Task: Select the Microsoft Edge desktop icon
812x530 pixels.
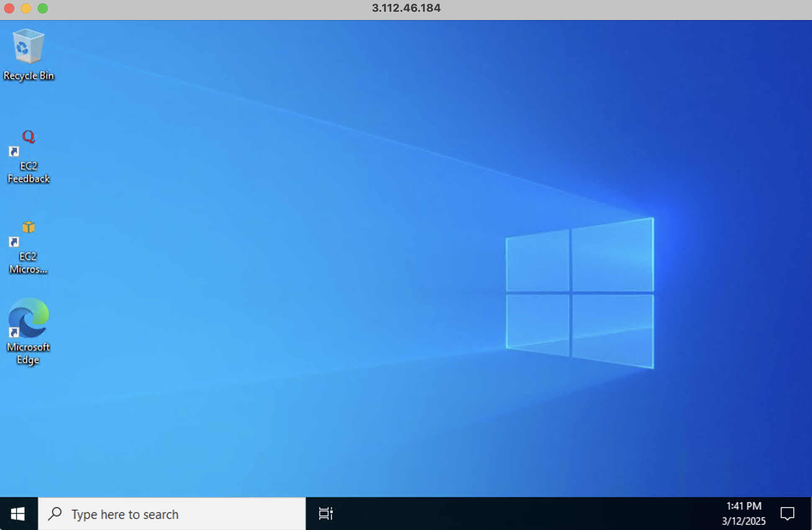Action: tap(28, 318)
